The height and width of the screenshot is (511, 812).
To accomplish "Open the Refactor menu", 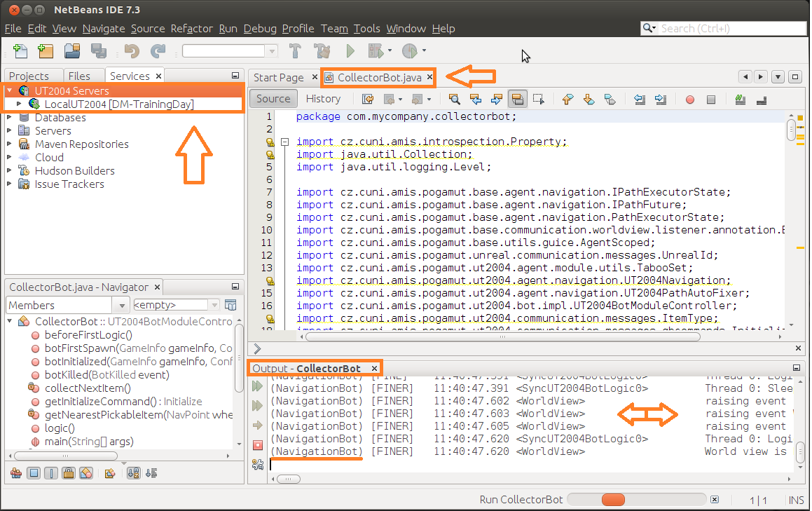I will 191,29.
